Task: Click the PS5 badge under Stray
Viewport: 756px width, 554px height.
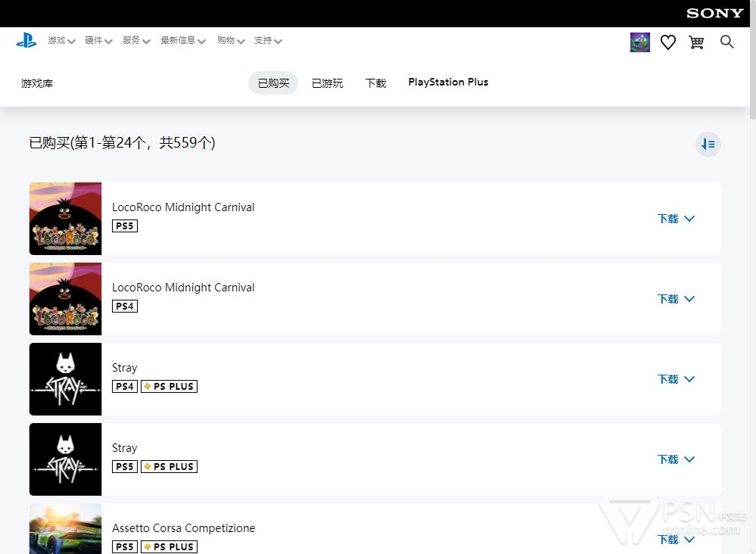Action: 125,467
